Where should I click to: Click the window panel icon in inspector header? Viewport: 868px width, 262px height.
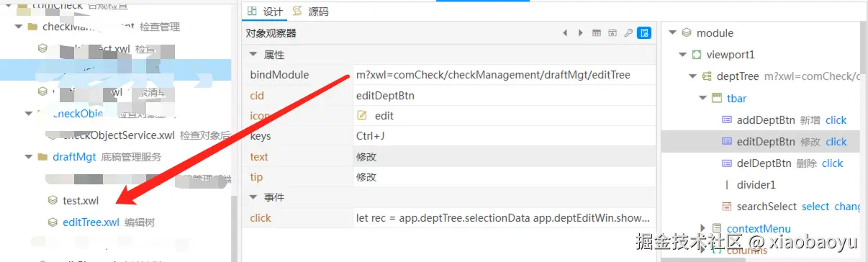coord(612,33)
